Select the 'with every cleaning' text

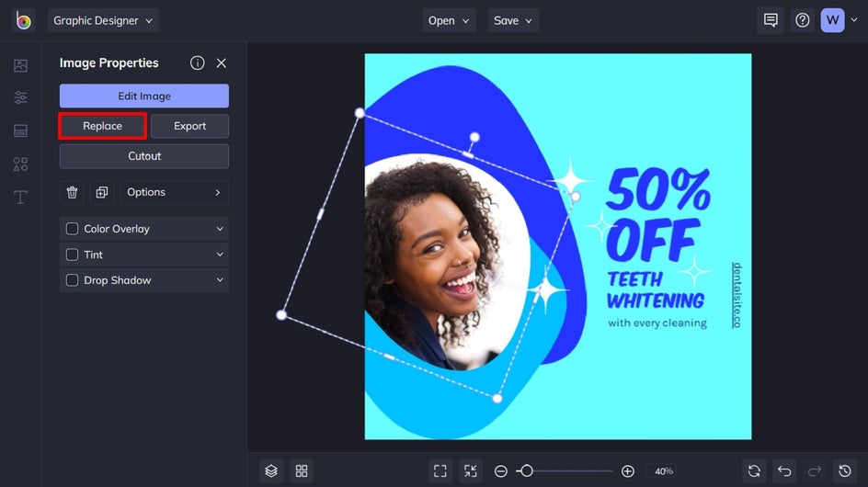pos(657,323)
